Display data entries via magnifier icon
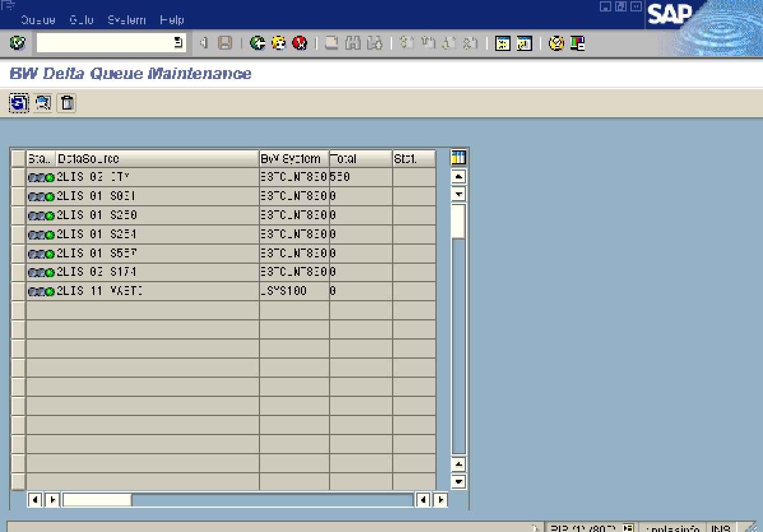Image resolution: width=763 pixels, height=532 pixels. coord(43,103)
